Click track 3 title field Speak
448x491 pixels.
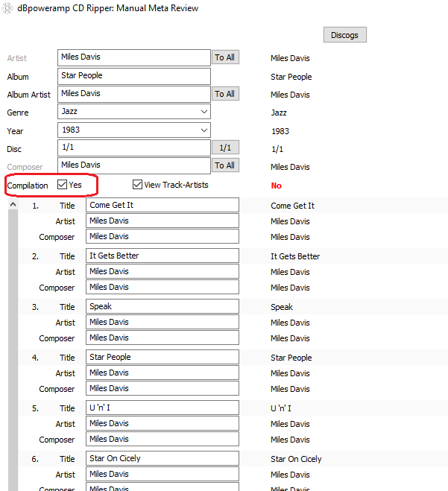coord(162,306)
